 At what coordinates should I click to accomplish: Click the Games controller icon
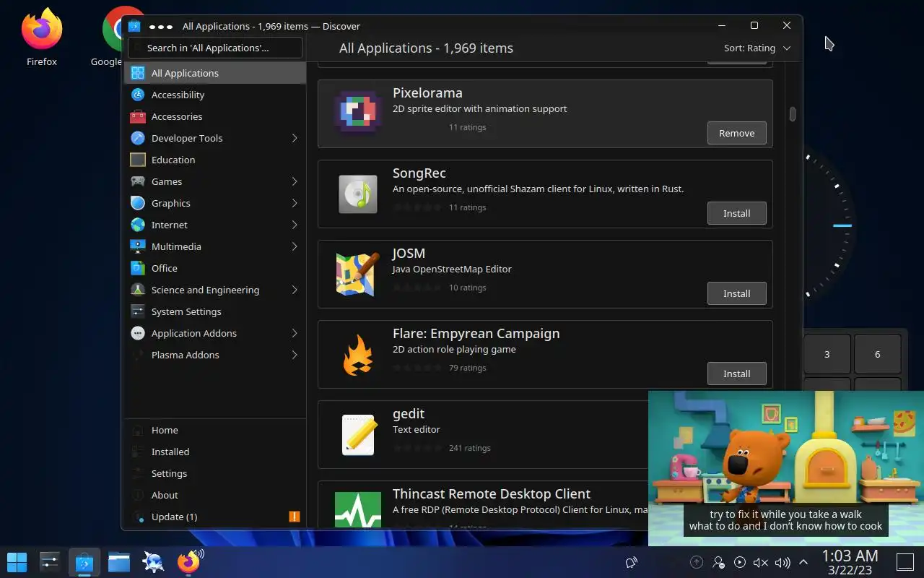[x=137, y=181]
